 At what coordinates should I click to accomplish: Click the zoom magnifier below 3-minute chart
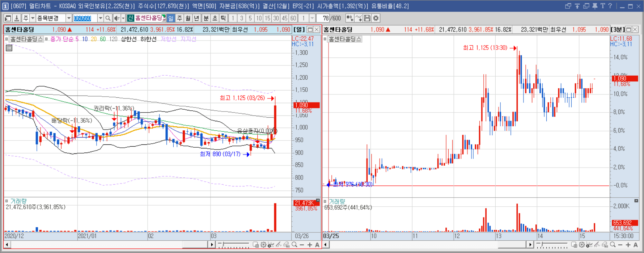[613, 245]
